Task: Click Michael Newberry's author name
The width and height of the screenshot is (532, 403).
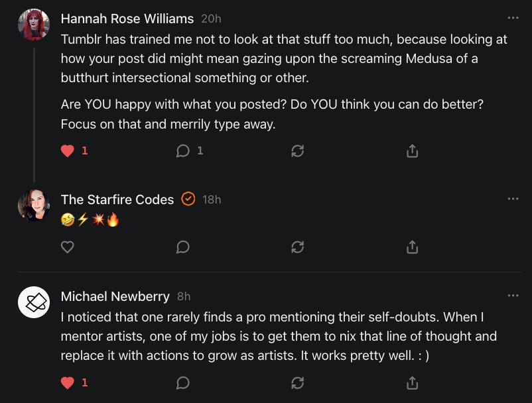Action: (115, 296)
